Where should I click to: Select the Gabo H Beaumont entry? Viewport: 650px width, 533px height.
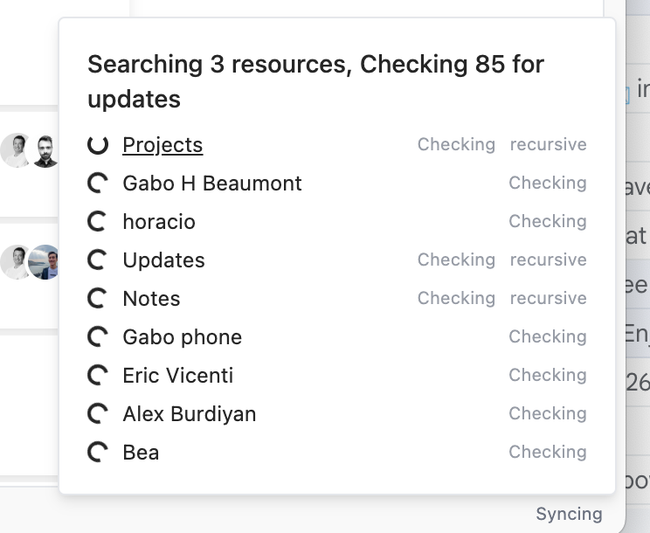(x=212, y=183)
